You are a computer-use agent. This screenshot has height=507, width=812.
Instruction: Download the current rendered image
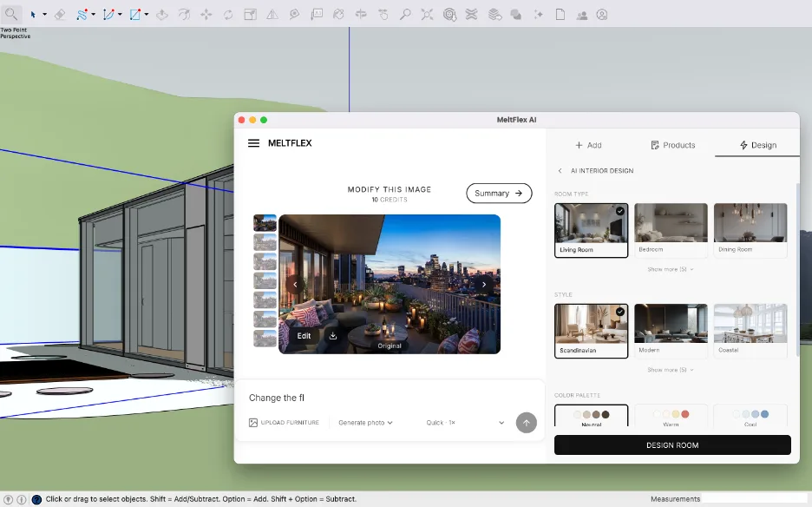(333, 336)
